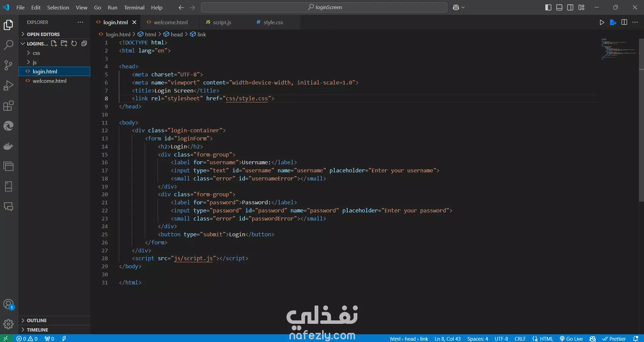Toggle bottom panel visibility
The image size is (644, 342).
(x=559, y=7)
